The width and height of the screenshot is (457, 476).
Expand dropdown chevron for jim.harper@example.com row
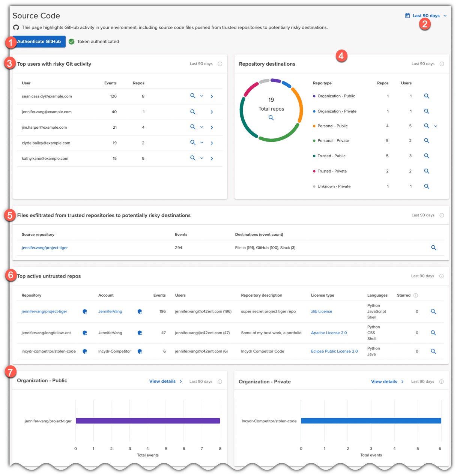[x=202, y=127]
